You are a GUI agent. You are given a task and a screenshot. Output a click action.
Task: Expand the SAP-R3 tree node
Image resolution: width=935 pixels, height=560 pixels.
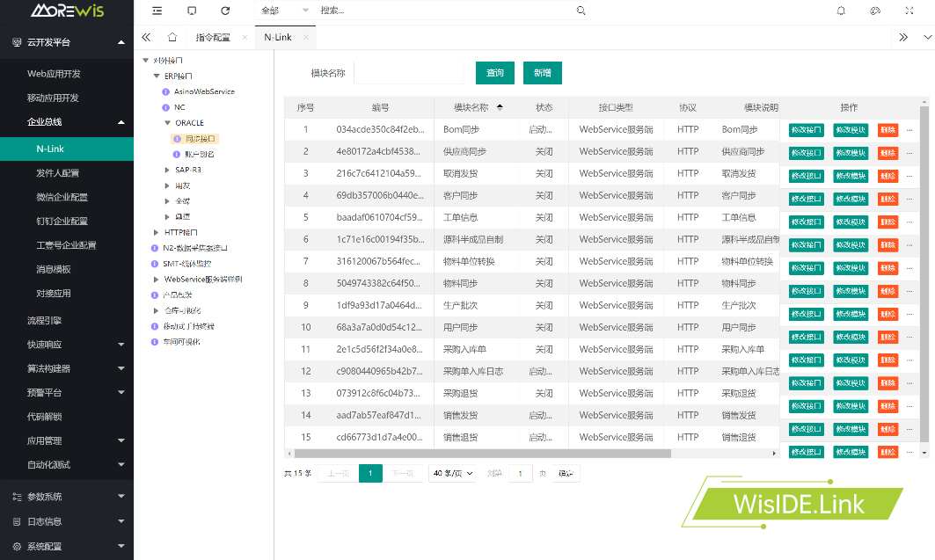[x=167, y=170]
